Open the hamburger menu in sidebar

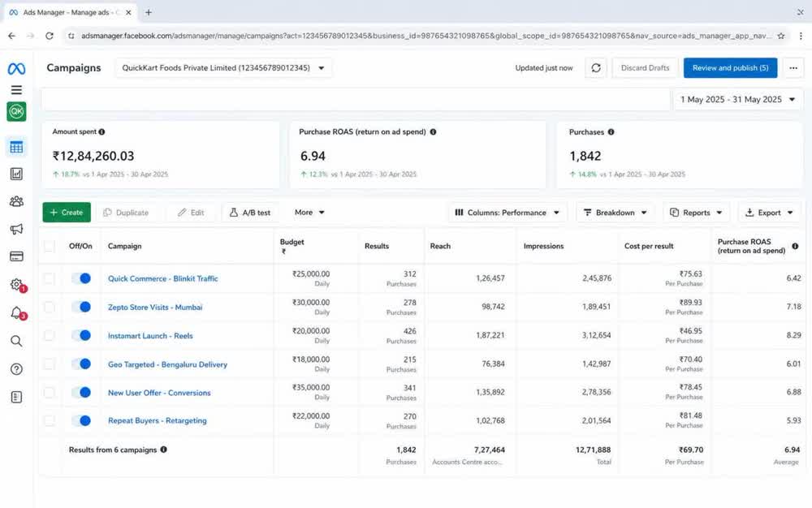tap(16, 90)
